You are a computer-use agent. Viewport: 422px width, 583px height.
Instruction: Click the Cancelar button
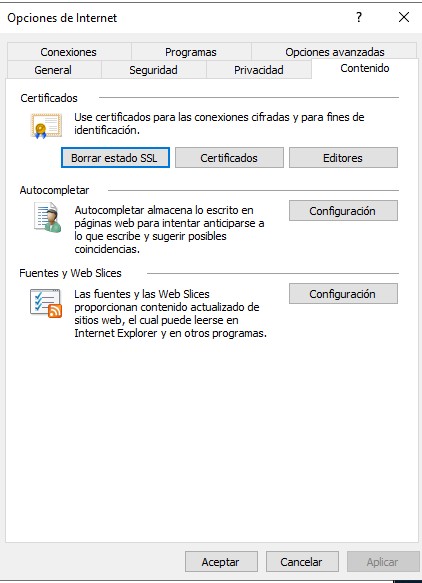(x=302, y=561)
